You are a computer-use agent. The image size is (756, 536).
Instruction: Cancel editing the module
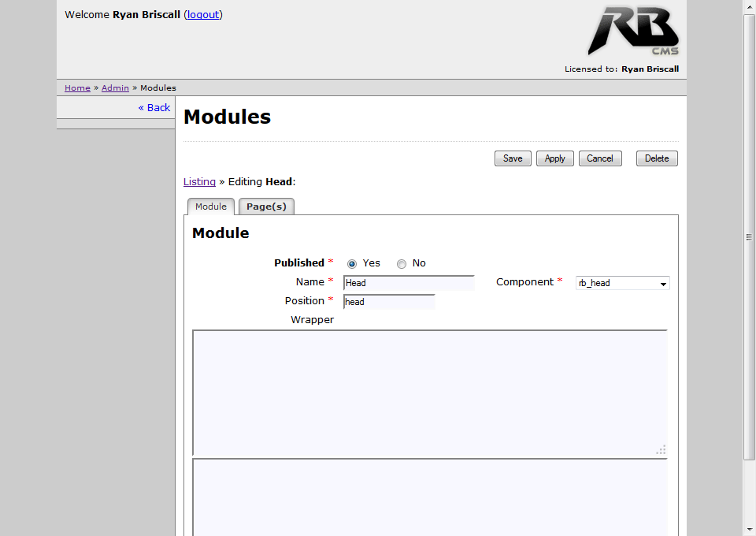pyautogui.click(x=599, y=158)
